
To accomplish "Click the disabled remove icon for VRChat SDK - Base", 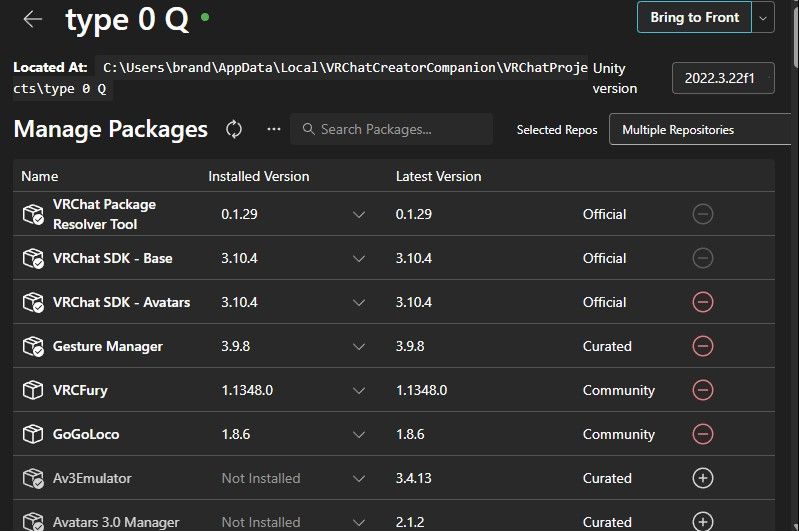I will (703, 258).
